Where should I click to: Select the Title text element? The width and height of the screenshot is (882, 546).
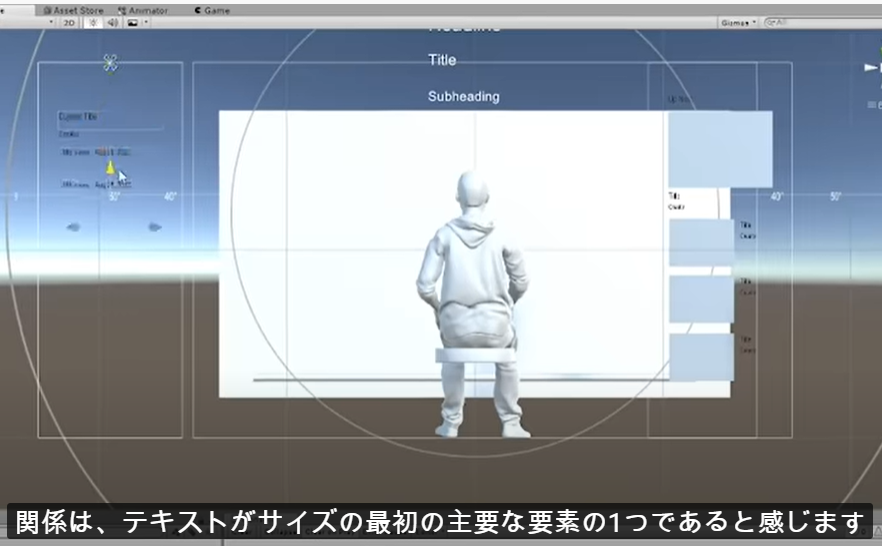coord(442,60)
